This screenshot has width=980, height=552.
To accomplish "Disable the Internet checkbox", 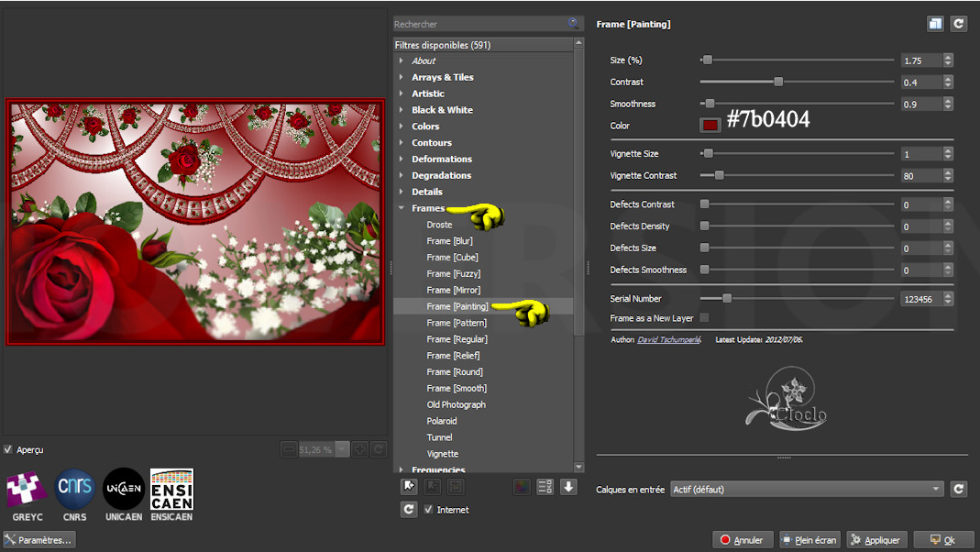I will click(429, 510).
